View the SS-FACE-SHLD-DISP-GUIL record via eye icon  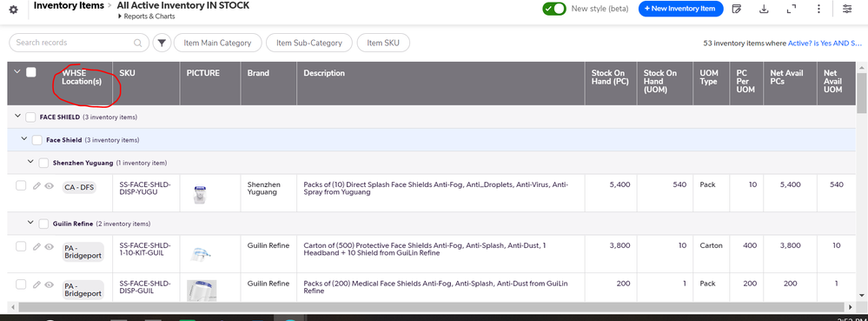(x=49, y=284)
